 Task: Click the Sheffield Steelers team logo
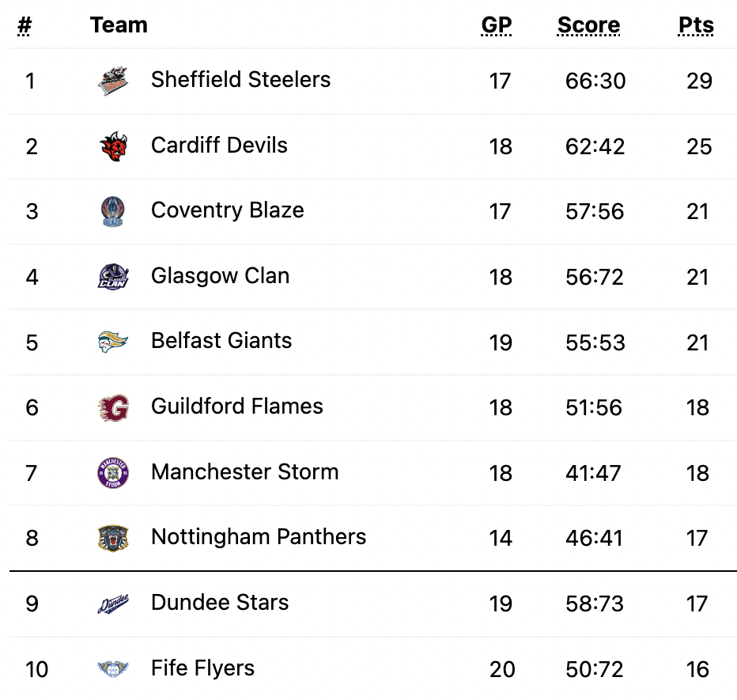tap(113, 81)
